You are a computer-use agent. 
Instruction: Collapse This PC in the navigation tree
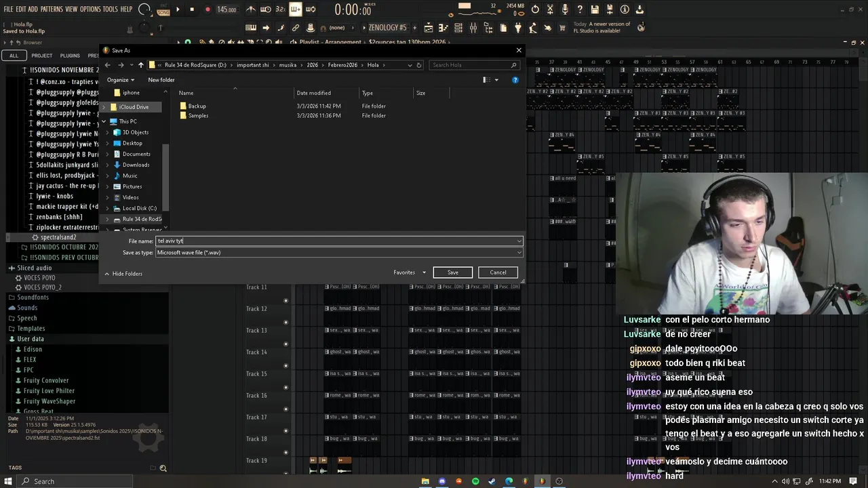[104, 121]
